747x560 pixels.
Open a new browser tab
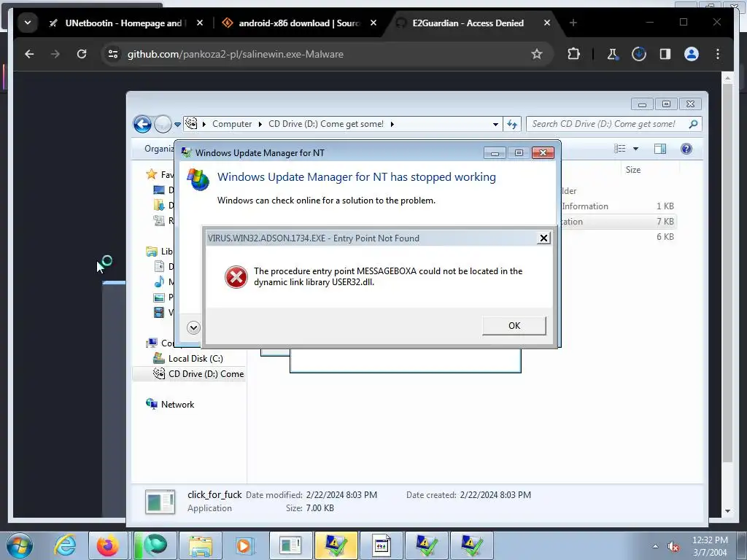(573, 23)
